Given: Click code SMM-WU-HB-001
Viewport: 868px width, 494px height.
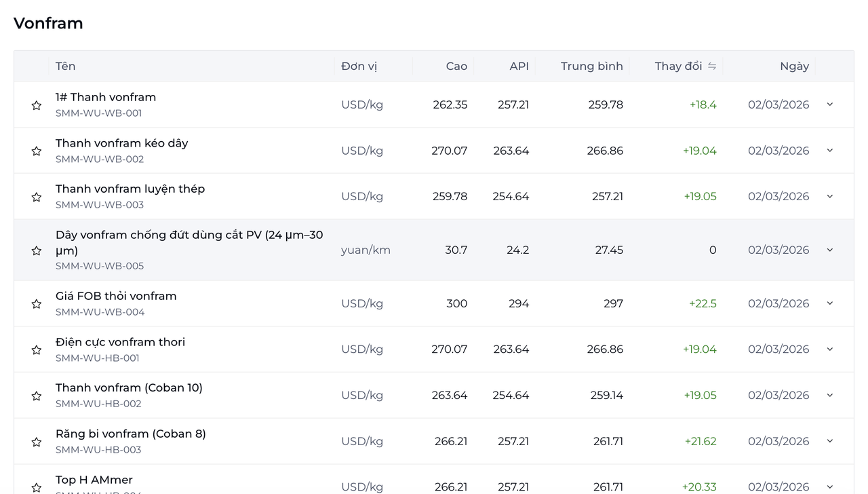Looking at the screenshot, I should (x=98, y=358).
